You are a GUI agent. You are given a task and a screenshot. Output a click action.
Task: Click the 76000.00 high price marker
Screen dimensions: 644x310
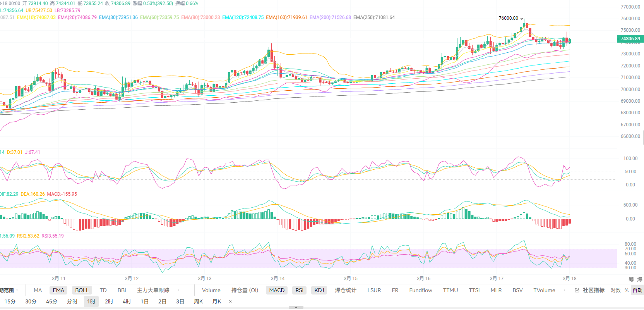coord(509,18)
